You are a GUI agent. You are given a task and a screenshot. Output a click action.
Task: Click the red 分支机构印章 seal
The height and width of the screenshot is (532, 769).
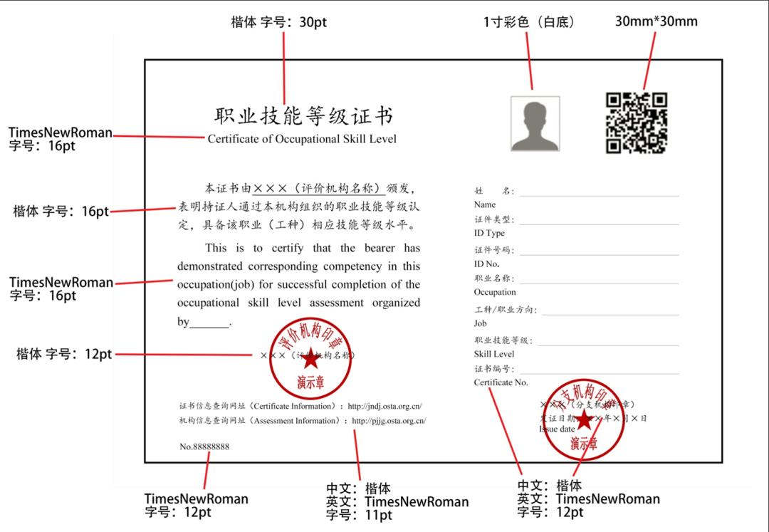(584, 420)
